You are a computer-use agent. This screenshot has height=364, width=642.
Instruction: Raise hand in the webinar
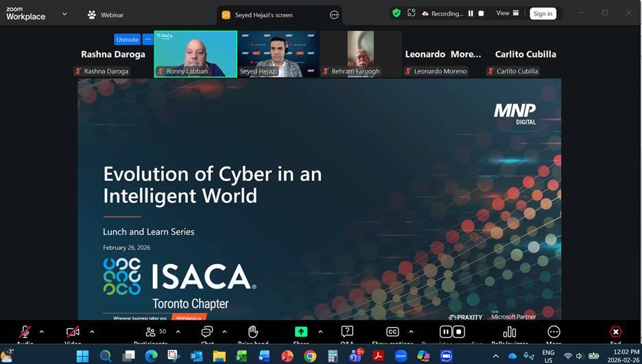pos(253,332)
